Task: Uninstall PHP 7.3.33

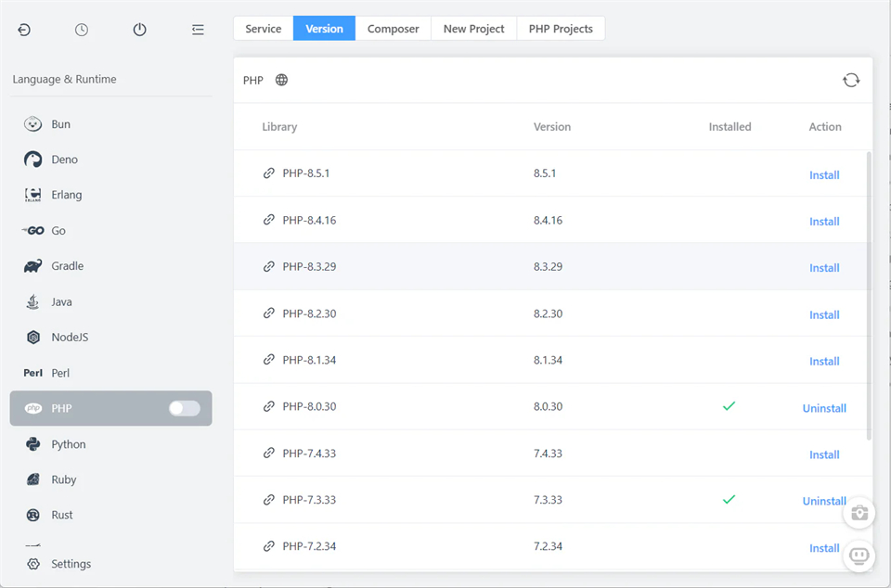Action: click(x=824, y=501)
